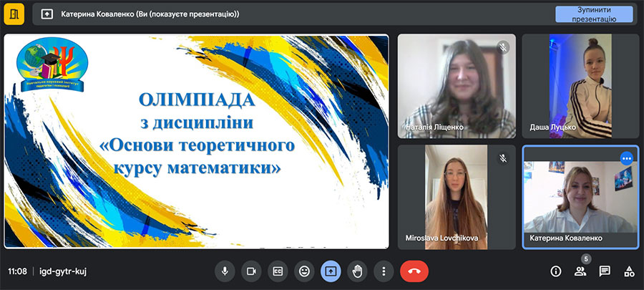Turn off the camera button
Screen dimensions: 644x290
click(251, 271)
